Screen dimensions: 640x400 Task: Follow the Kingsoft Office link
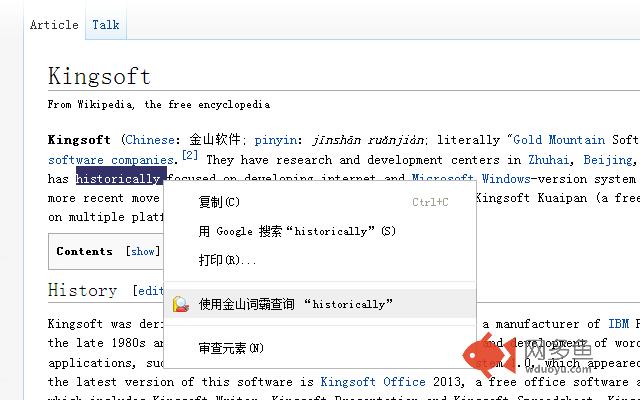(373, 382)
